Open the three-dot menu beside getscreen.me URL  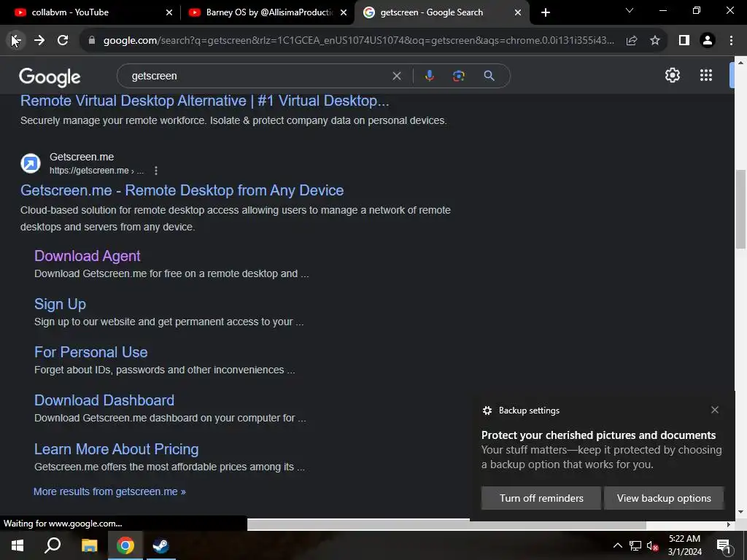tap(156, 171)
